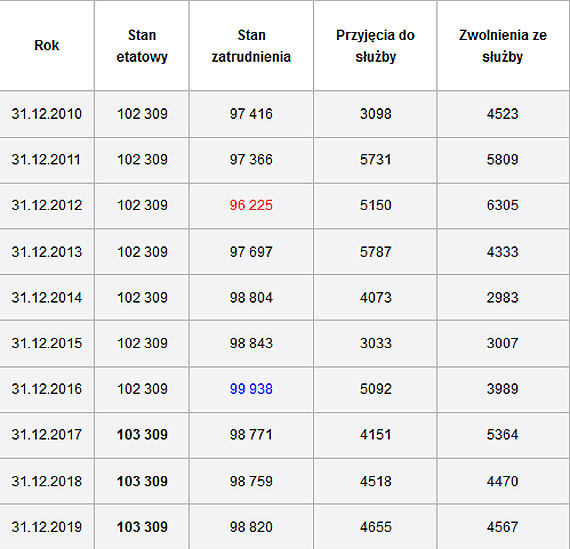The height and width of the screenshot is (549, 570).
Task: Select the Stan etatowy column header
Action: click(x=142, y=46)
